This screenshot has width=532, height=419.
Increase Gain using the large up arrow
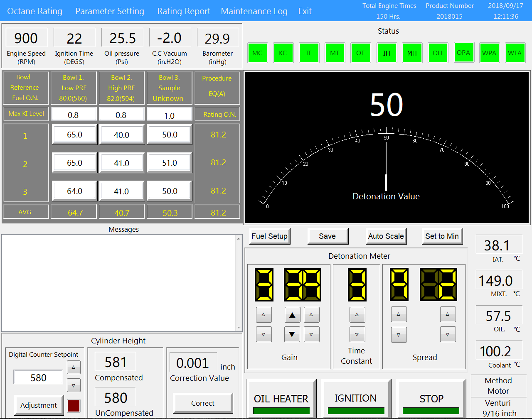pos(292,315)
